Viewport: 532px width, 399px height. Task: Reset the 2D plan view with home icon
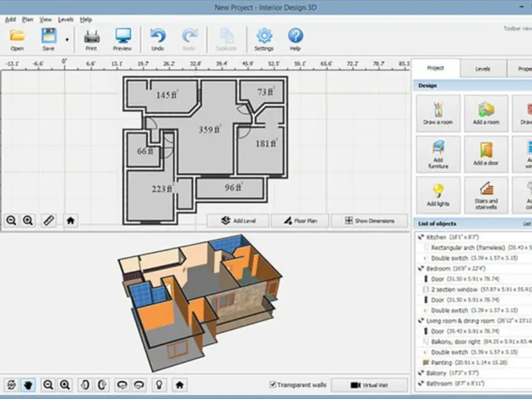(x=70, y=221)
